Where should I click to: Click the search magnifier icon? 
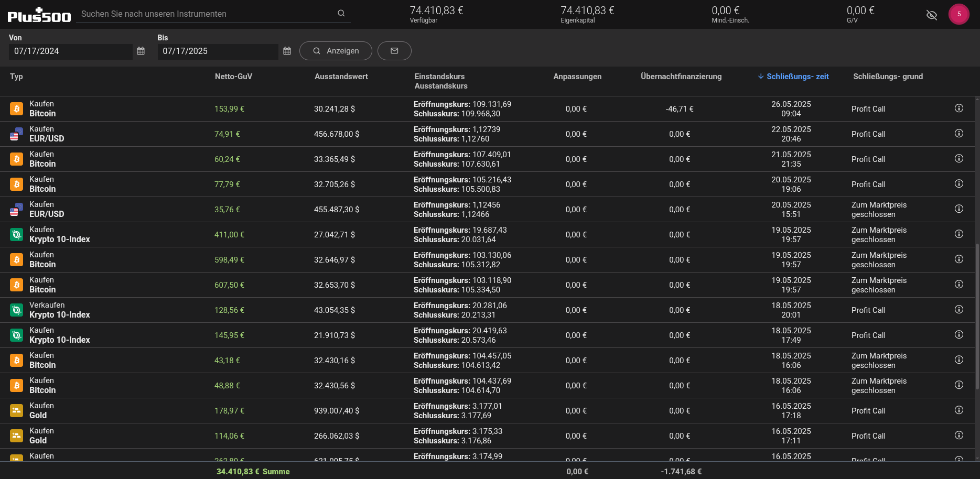point(341,14)
